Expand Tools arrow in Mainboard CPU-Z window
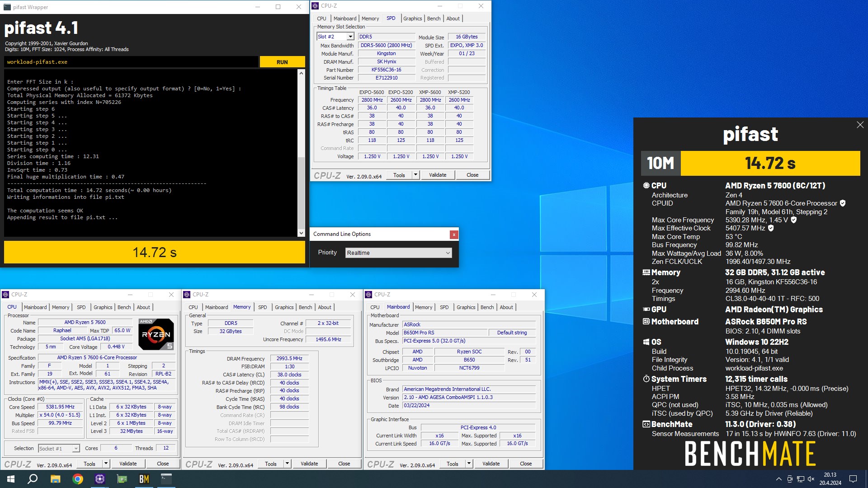 469,464
